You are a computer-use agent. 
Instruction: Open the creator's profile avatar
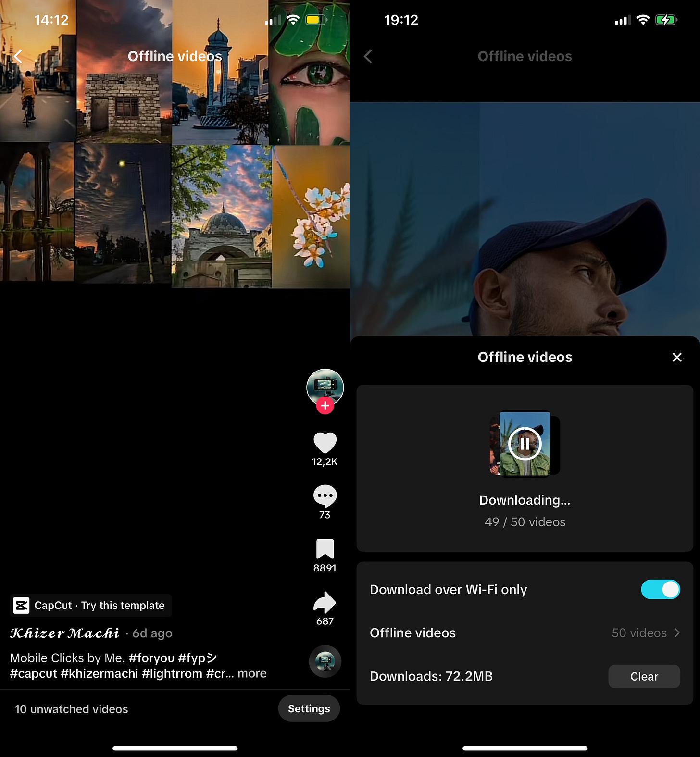(x=325, y=387)
